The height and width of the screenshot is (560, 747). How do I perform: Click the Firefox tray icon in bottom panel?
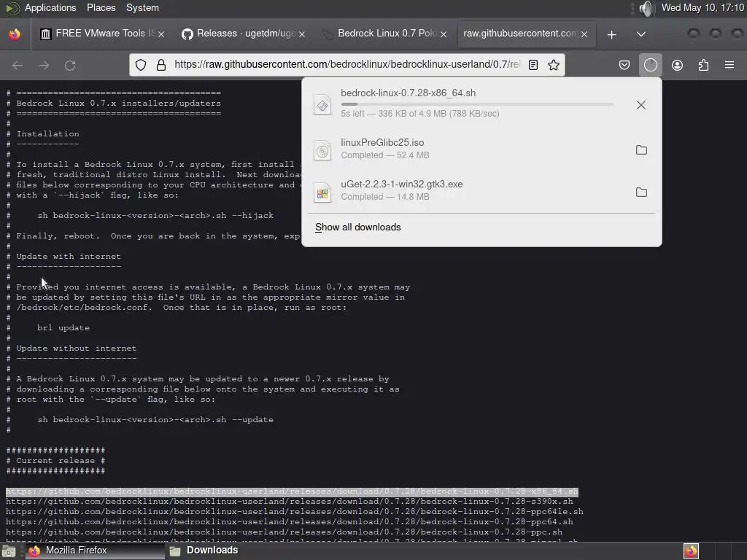(691, 551)
